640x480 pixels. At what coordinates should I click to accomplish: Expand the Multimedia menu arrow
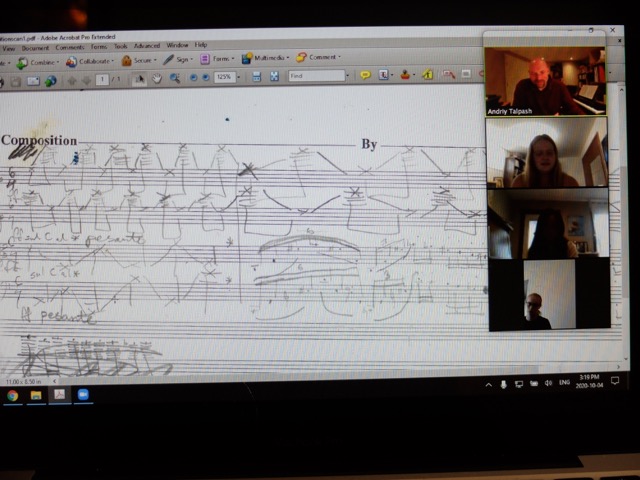click(288, 58)
